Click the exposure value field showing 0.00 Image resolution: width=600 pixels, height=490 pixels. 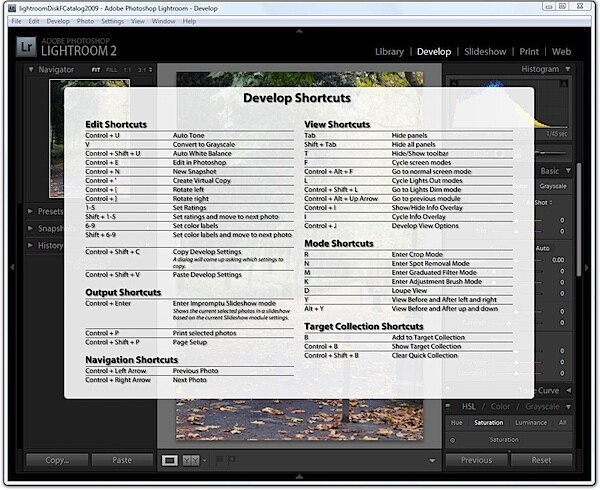click(558, 260)
